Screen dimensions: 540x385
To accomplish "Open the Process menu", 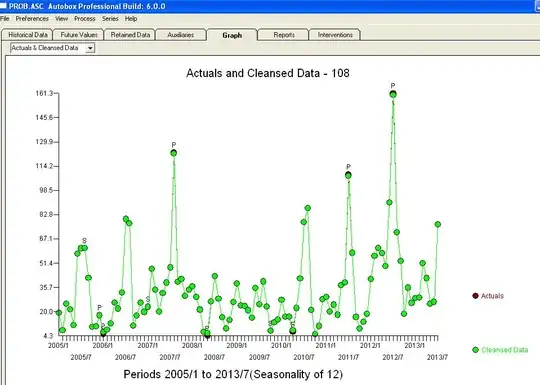I will click(85, 19).
